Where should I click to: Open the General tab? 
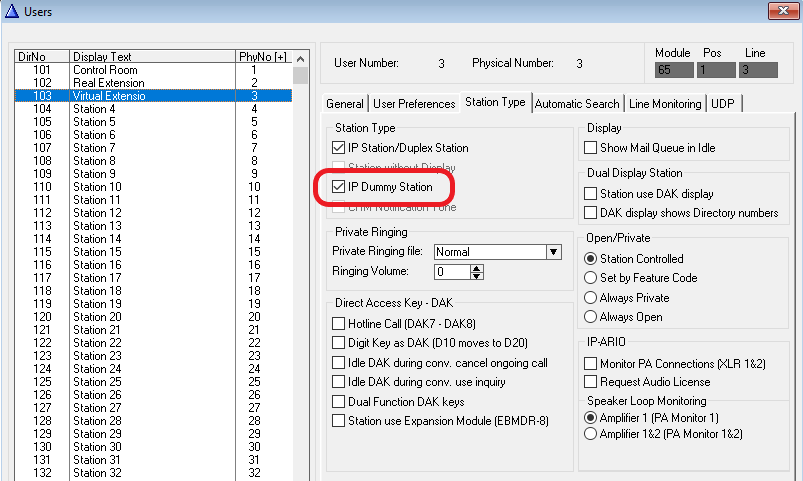(345, 103)
